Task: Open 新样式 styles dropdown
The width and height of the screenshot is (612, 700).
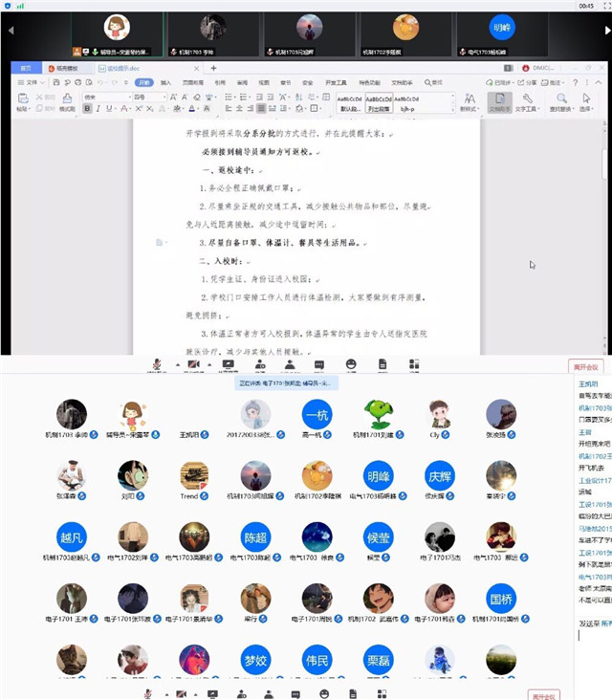Action: tap(470, 102)
